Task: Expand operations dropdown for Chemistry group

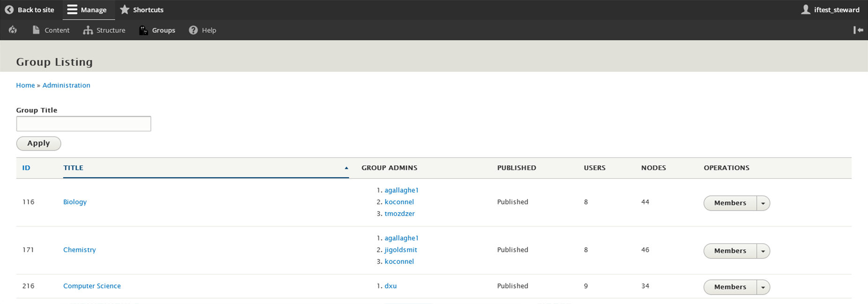Action: 763,251
